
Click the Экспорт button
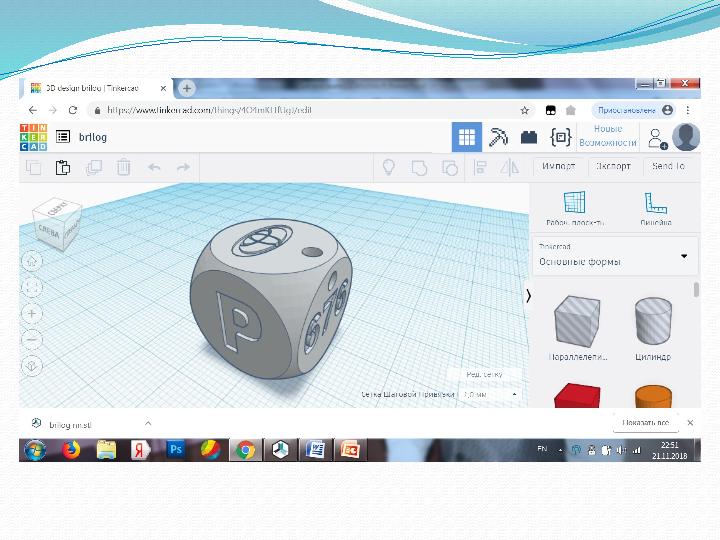pos(613,166)
